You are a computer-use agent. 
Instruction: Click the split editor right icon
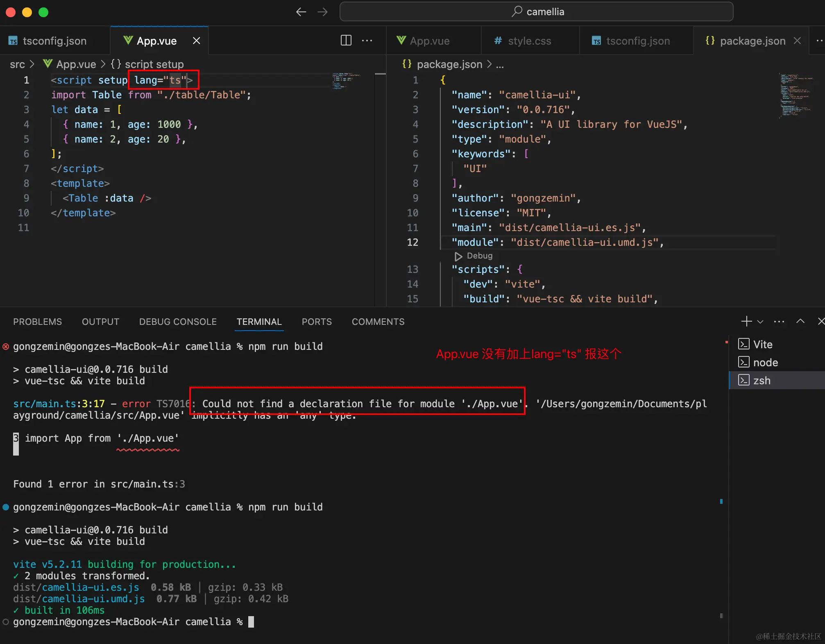[346, 40]
